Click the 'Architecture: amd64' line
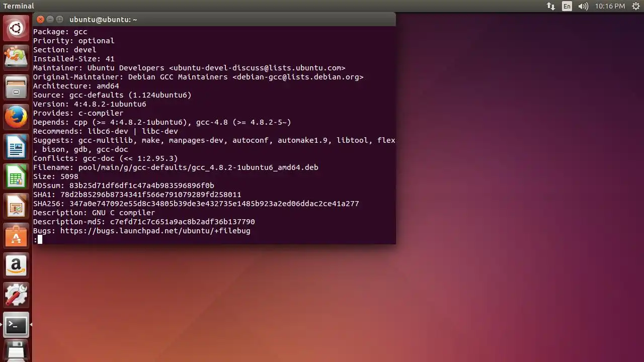This screenshot has height=362, width=644. (x=76, y=86)
